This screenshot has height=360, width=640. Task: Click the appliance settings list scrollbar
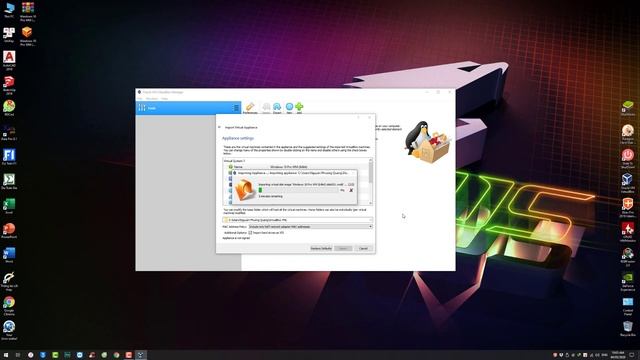click(x=371, y=182)
